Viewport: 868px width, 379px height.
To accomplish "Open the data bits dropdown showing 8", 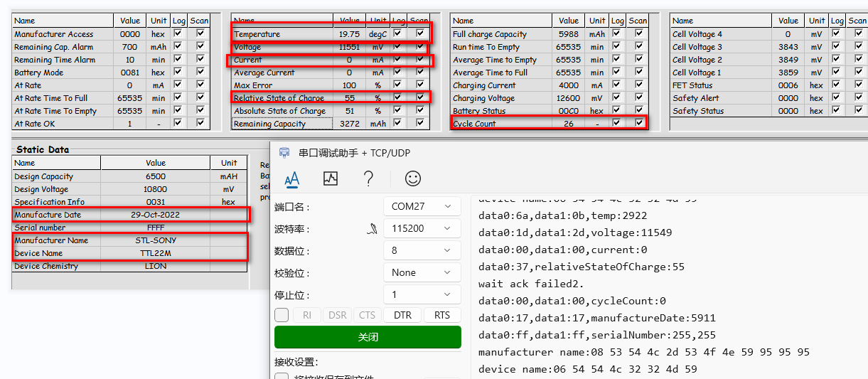I will [422, 250].
